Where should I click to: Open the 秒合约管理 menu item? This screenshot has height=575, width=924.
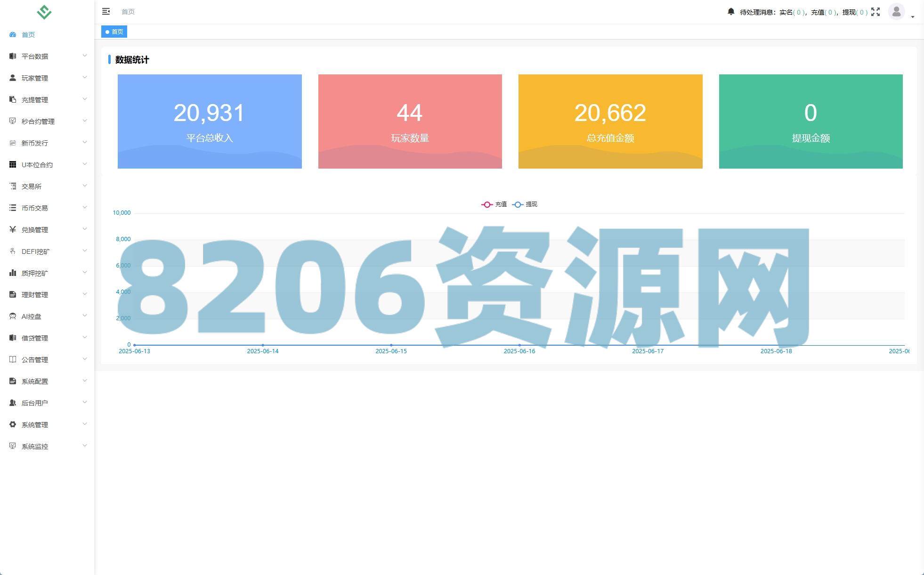38,121
